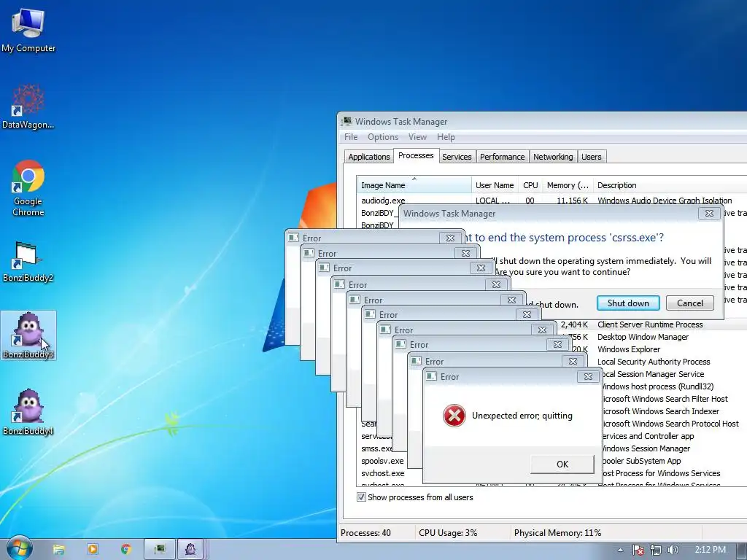Select the spoolsv.exe process row

[382, 461]
